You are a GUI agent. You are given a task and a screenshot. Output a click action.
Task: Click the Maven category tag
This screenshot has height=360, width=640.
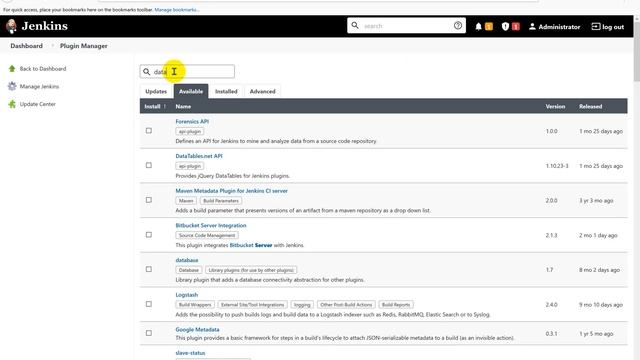[x=186, y=201]
